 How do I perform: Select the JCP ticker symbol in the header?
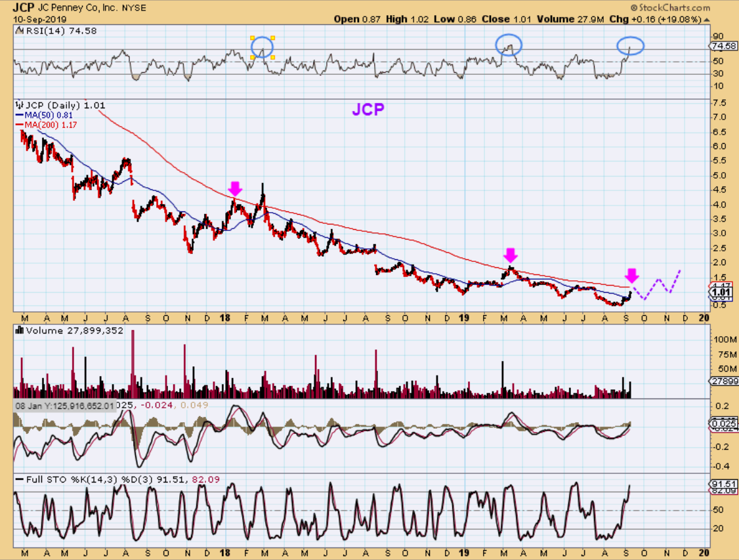(x=23, y=7)
